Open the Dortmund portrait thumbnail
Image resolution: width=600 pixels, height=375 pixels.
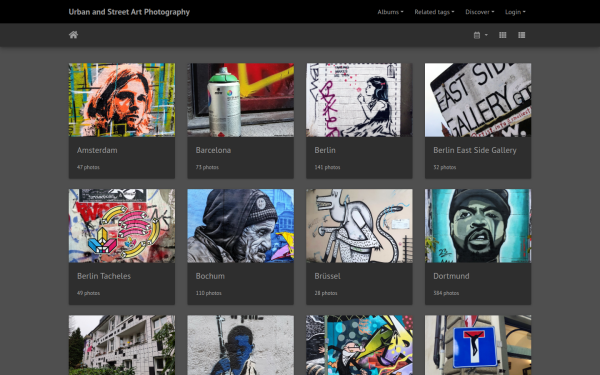478,226
